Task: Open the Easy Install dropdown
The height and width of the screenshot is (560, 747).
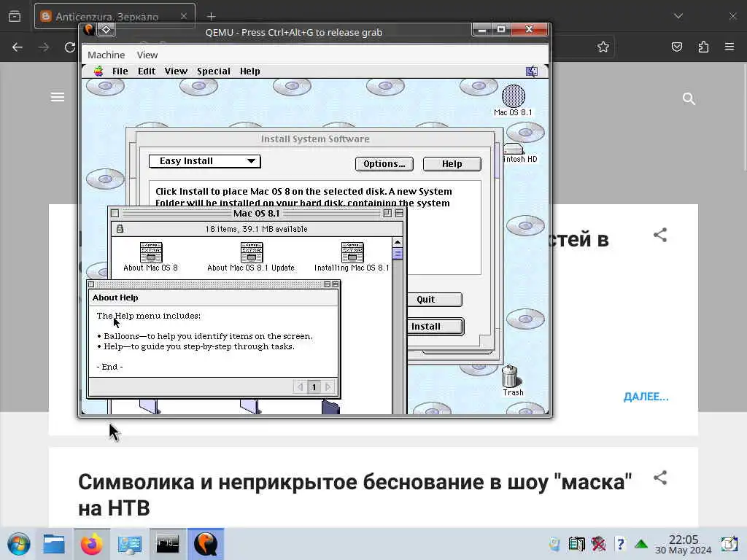Action: pyautogui.click(x=204, y=161)
